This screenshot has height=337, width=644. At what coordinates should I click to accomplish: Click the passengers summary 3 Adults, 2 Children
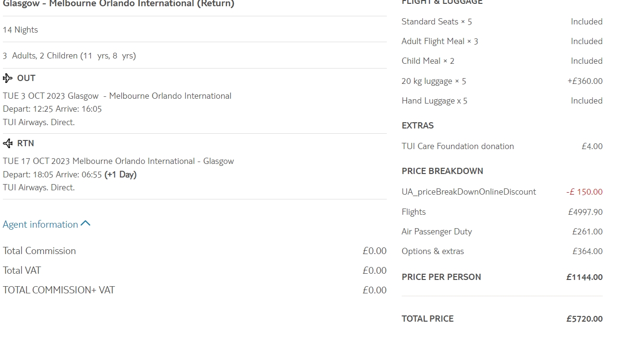pyautogui.click(x=69, y=56)
